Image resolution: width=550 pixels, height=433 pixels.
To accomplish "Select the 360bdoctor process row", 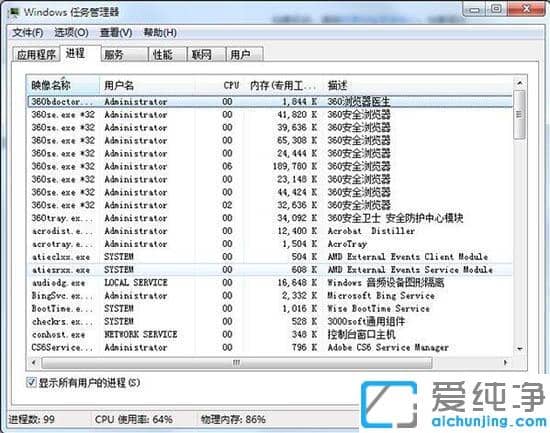I will pyautogui.click(x=270, y=102).
